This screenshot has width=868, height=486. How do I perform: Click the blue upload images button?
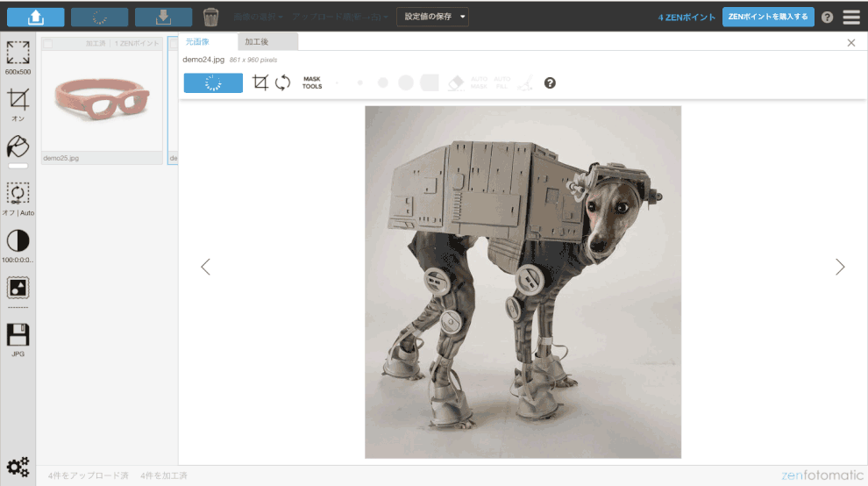point(35,18)
